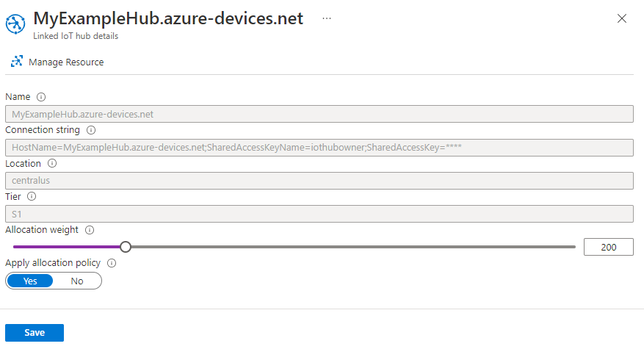Show the Location info tooltip icon
The image size is (644, 349).
(x=52, y=163)
